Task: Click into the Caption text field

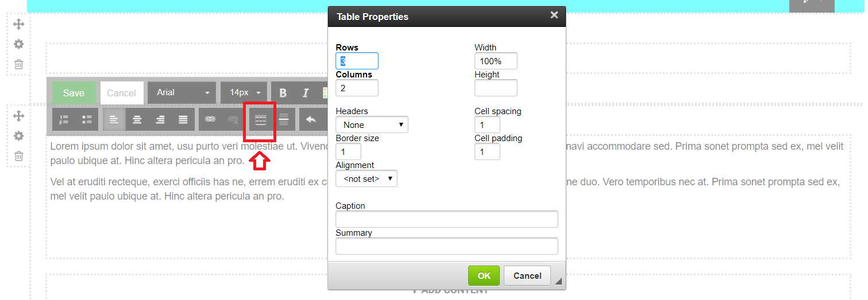Action: 447,219
